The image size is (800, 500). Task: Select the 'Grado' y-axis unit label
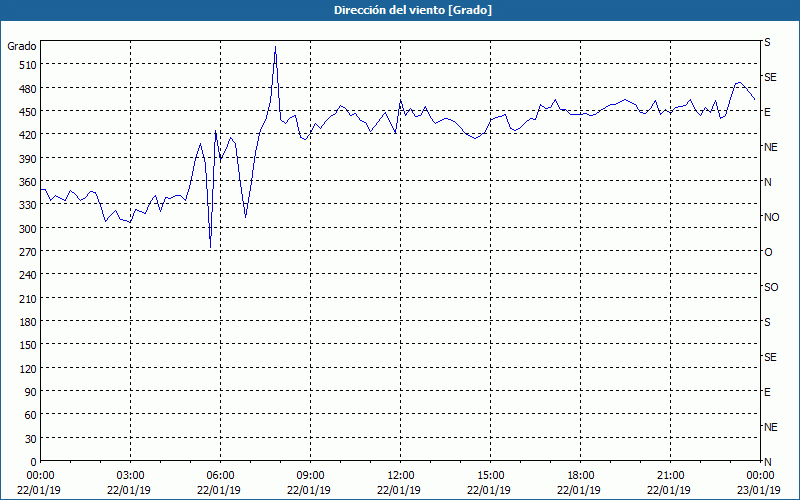click(x=22, y=46)
